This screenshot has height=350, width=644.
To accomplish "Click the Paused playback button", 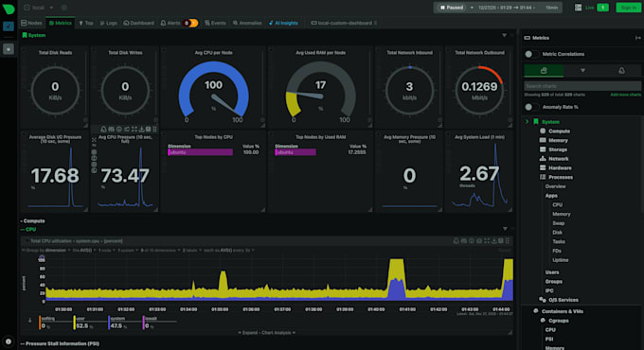I will [x=452, y=8].
